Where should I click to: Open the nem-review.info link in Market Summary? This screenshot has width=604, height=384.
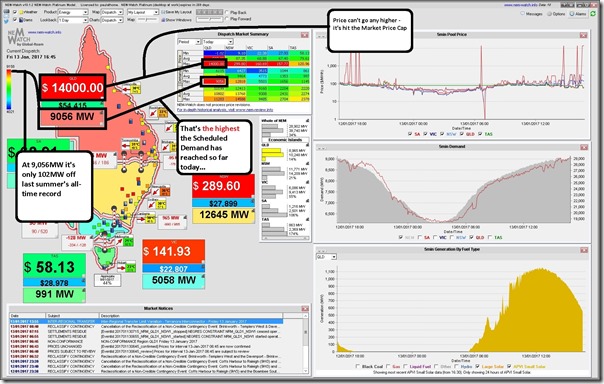[x=225, y=110]
